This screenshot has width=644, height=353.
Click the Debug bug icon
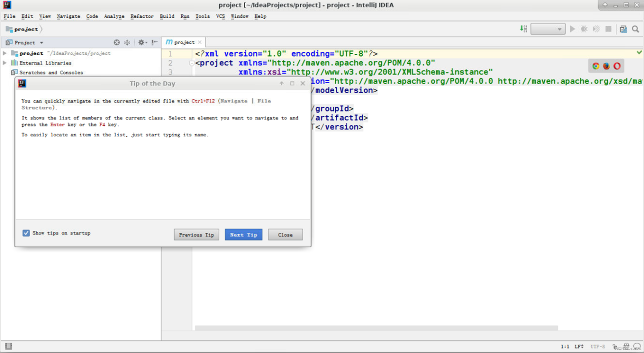tap(584, 29)
